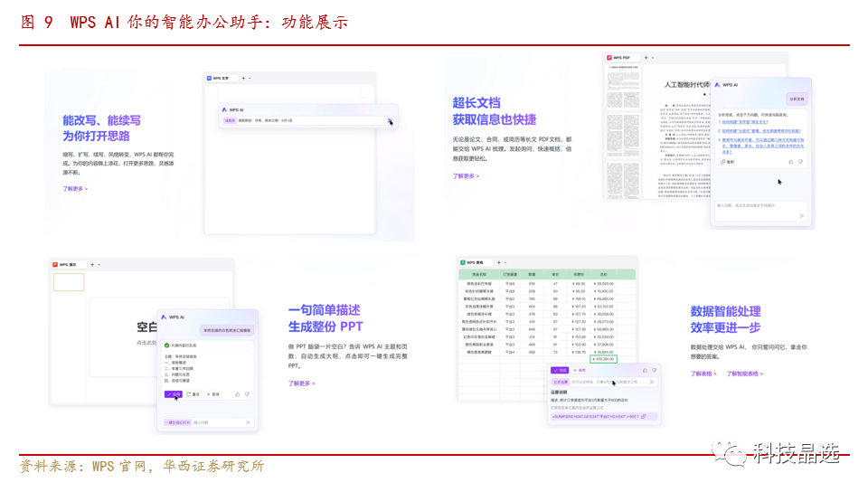
Task: Cancel the generated outline with 取消
Action: point(213,394)
